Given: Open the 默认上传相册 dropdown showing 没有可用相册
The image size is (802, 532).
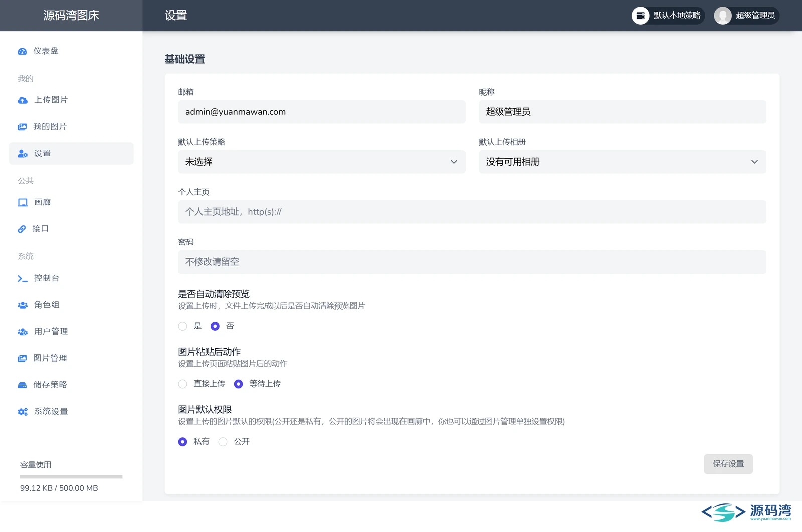Looking at the screenshot, I should click(623, 162).
